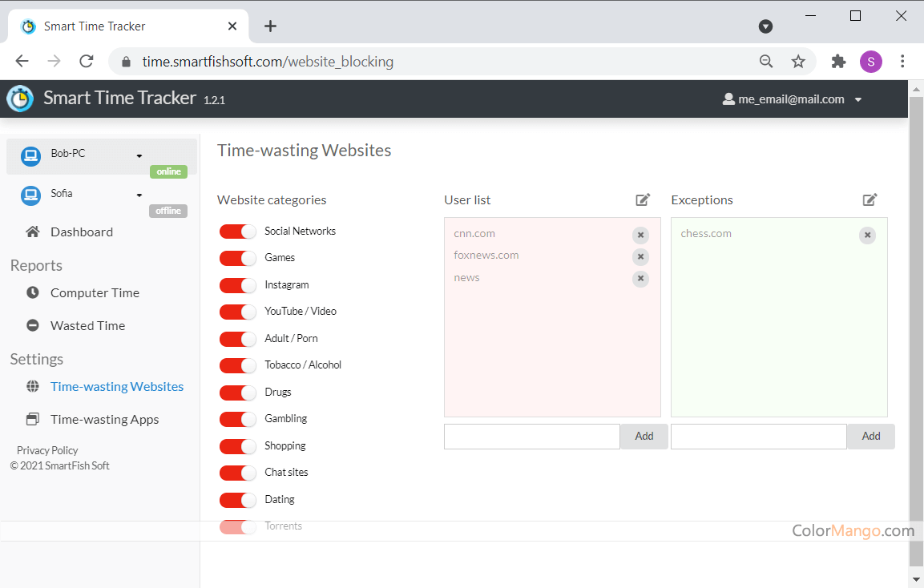Remove foxnews.com from the user list
924x588 pixels.
click(x=640, y=256)
